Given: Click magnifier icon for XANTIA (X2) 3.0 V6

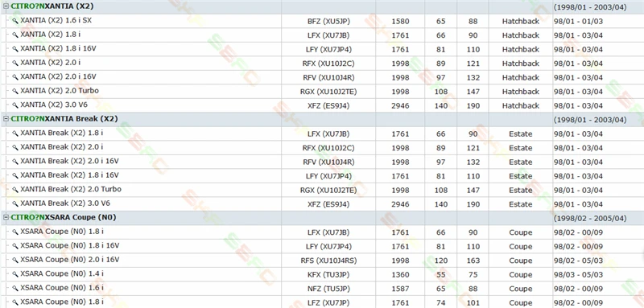Looking at the screenshot, I should coord(15,105).
